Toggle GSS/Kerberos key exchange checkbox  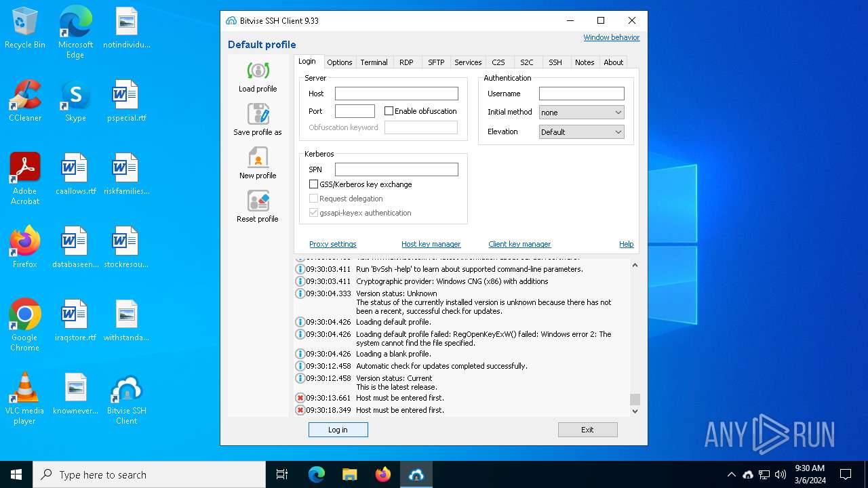(x=314, y=184)
